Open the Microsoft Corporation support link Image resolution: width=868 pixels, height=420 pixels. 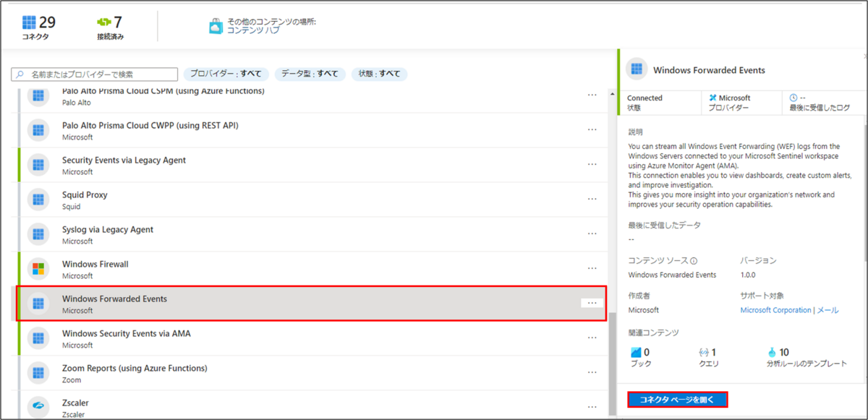[x=775, y=310]
